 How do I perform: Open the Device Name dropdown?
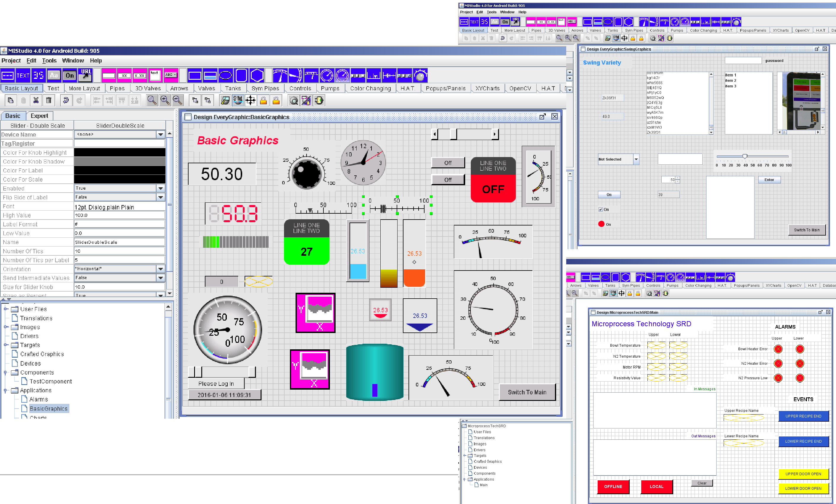pos(160,135)
